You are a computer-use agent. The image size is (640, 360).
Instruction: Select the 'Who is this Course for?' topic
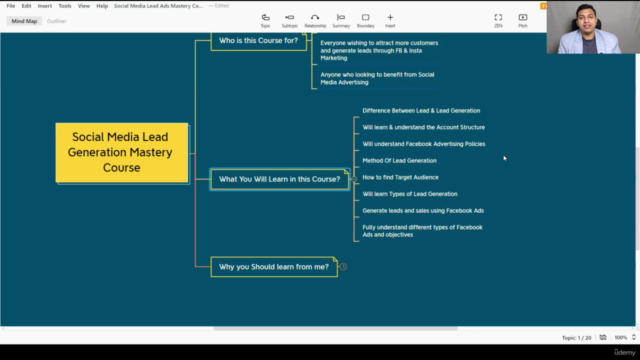click(x=258, y=41)
